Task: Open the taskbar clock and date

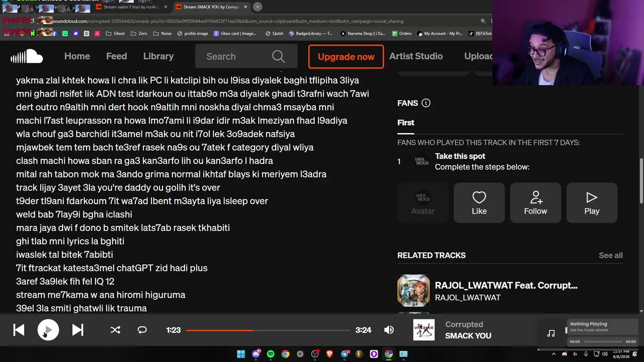Action: pos(621,354)
